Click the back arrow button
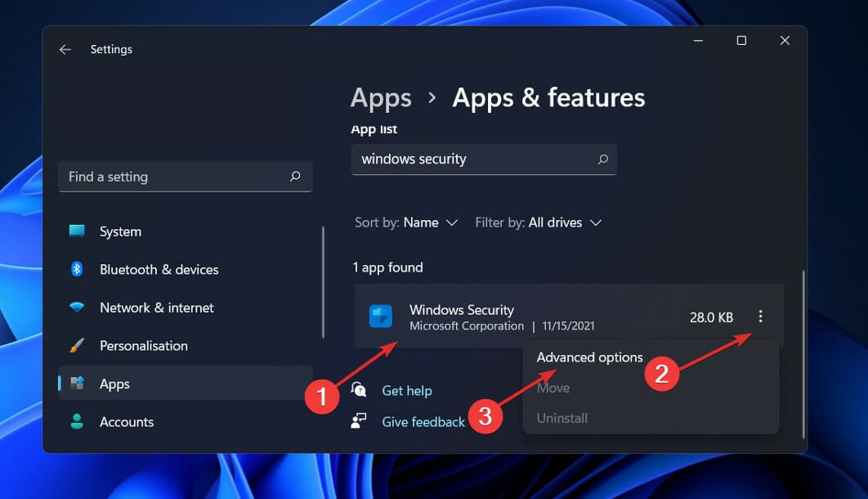 coord(65,49)
